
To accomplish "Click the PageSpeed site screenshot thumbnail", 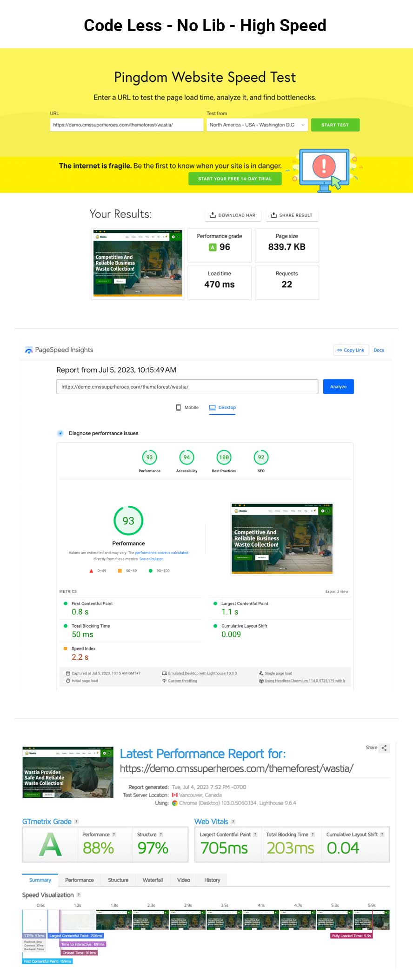I will tap(282, 538).
